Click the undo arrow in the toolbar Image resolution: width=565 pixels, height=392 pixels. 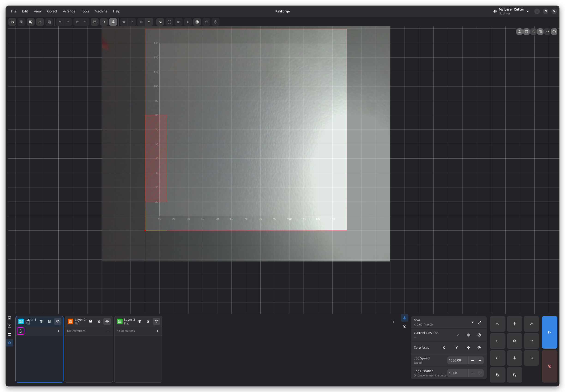pyautogui.click(x=60, y=22)
